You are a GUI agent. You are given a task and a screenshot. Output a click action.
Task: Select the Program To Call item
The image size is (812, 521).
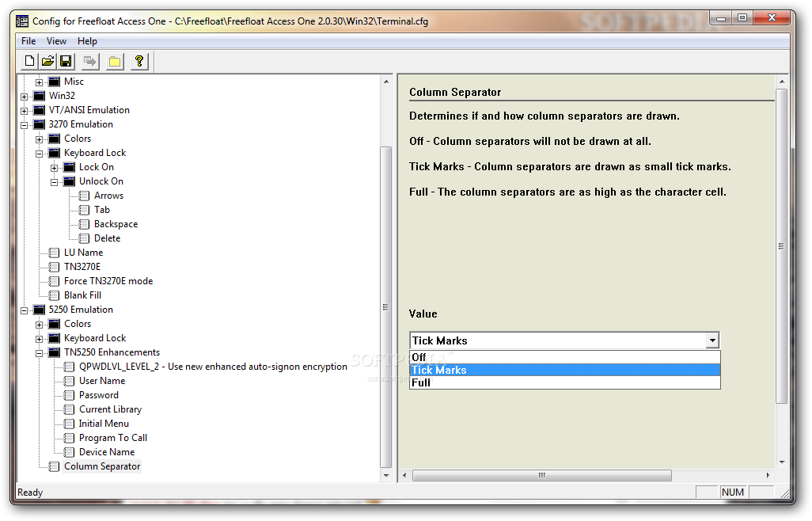pyautogui.click(x=113, y=438)
